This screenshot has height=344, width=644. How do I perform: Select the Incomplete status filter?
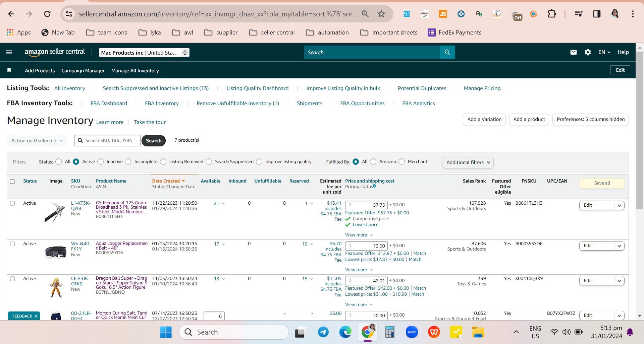coord(128,162)
